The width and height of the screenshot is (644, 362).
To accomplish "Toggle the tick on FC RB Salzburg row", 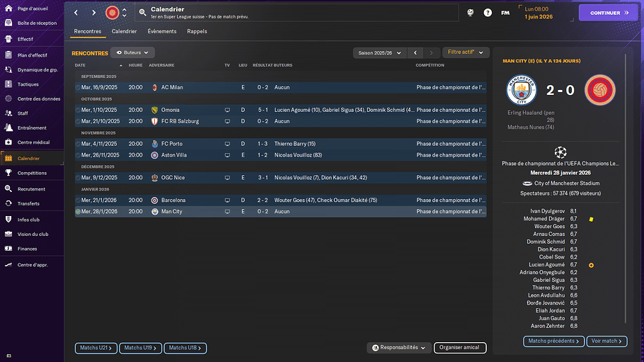I will (78, 121).
